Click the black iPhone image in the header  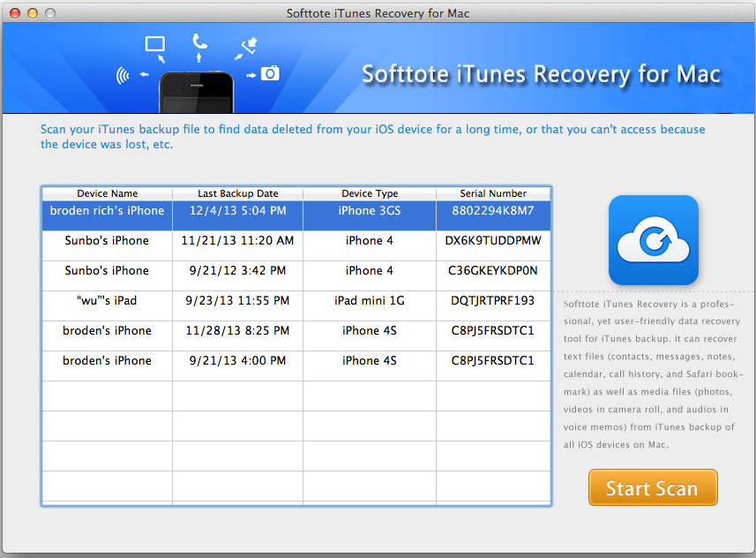click(196, 92)
